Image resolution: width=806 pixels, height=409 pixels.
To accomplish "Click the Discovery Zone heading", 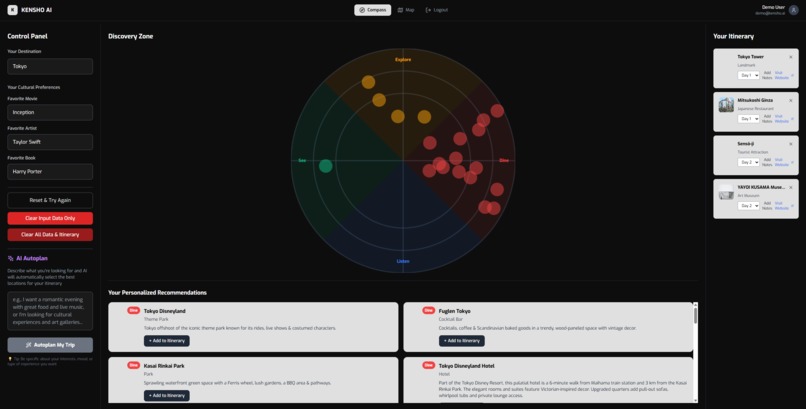I will [x=131, y=36].
